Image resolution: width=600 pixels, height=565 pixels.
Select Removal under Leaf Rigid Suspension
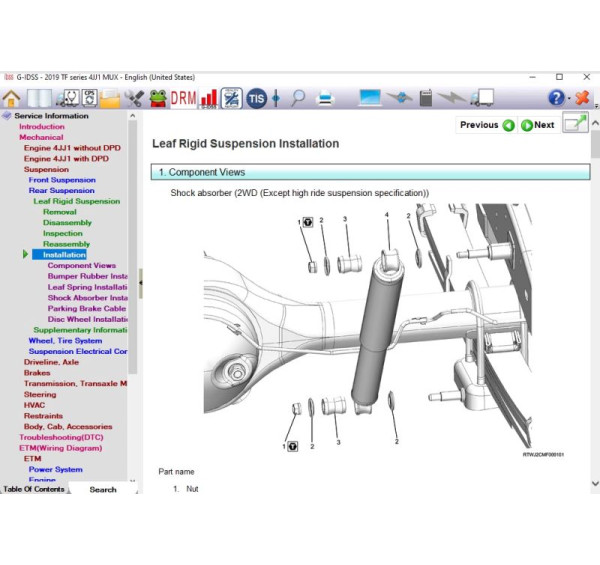59,212
